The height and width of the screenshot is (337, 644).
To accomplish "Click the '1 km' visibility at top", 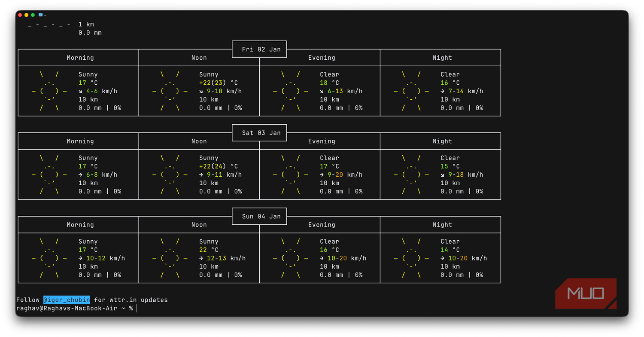I will pyautogui.click(x=86, y=25).
